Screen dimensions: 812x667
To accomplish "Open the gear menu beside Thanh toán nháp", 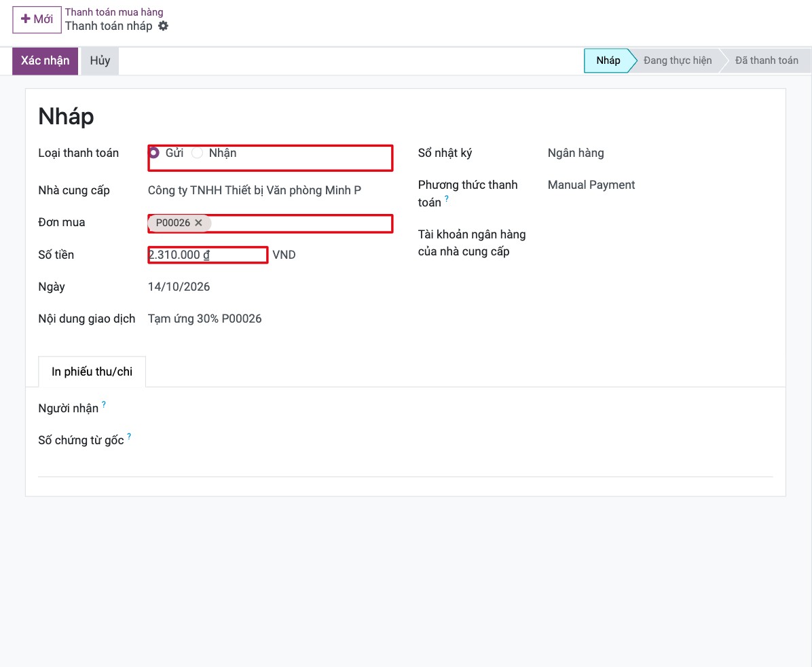I will coord(163,26).
